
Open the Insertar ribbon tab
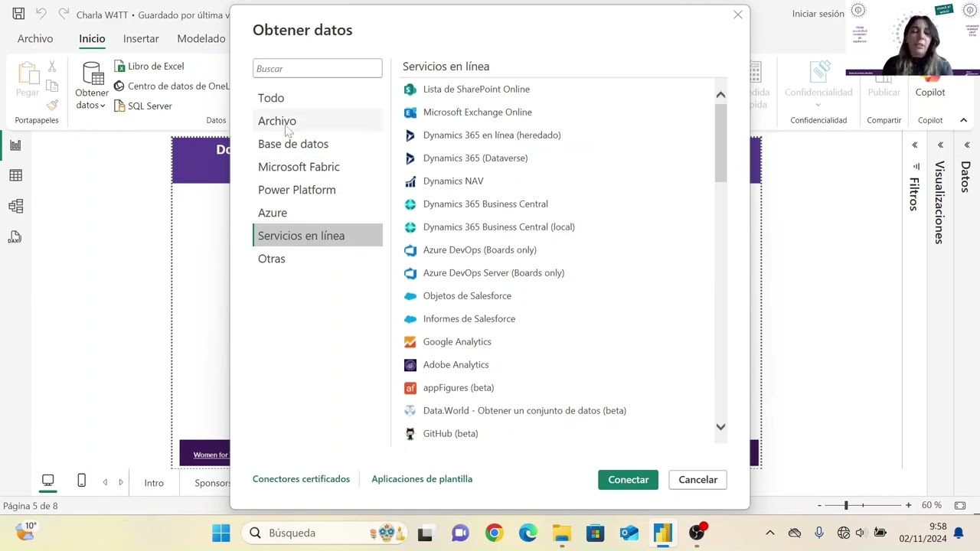[141, 38]
